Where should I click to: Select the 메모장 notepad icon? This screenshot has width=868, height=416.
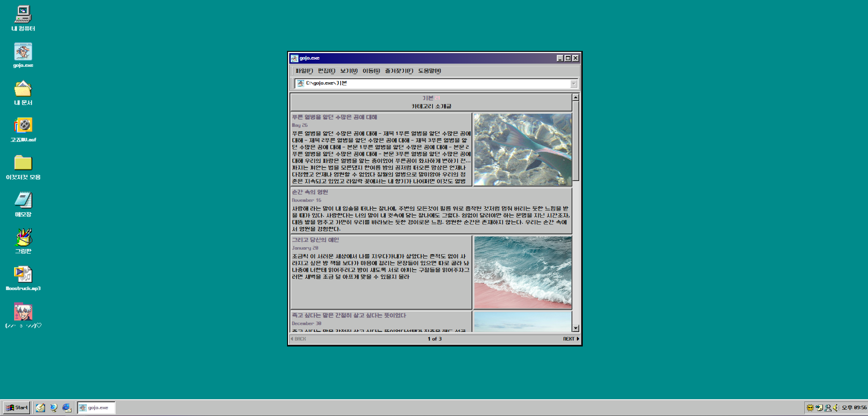pos(23,205)
